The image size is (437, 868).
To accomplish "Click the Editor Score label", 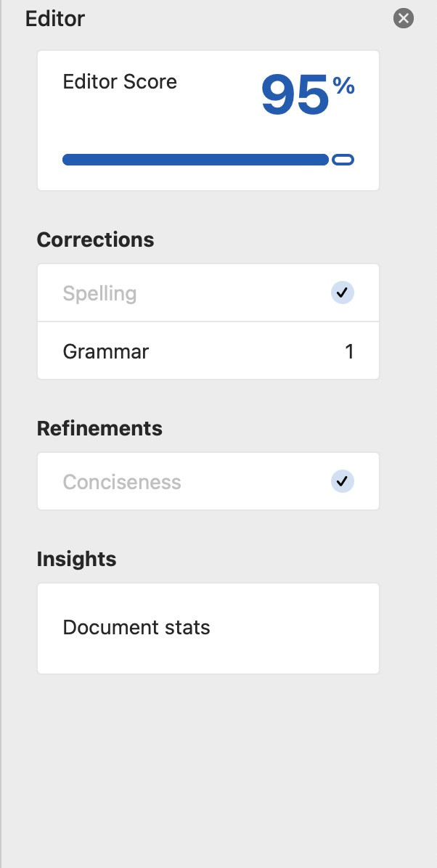I will coord(120,82).
